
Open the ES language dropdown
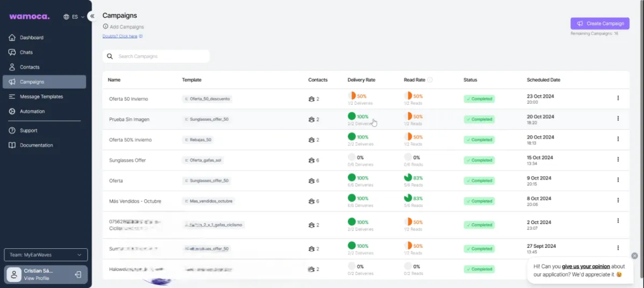point(74,17)
